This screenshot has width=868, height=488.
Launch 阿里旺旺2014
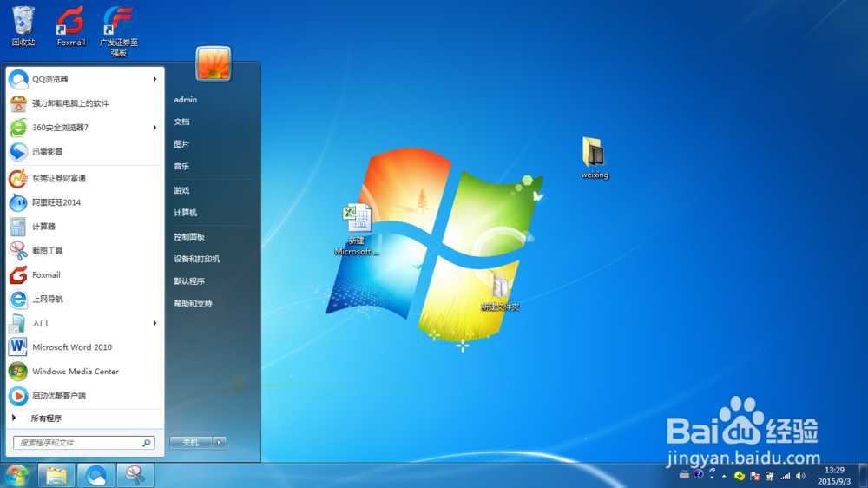(x=85, y=202)
